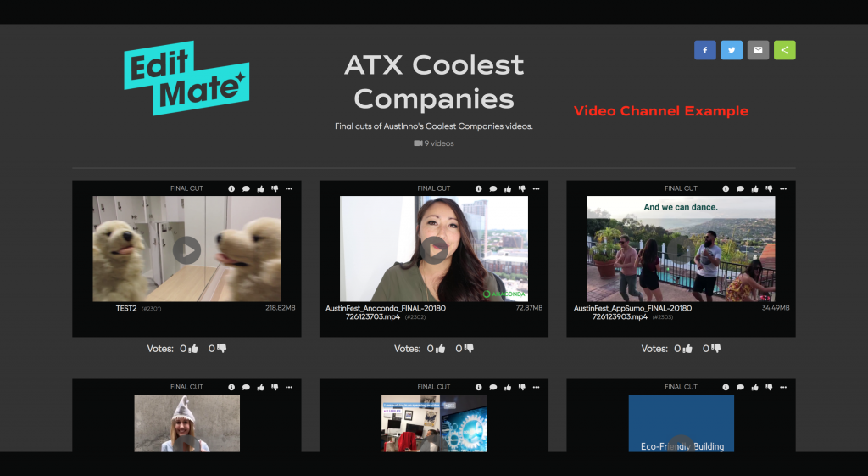Share channel via email icon
The width and height of the screenshot is (868, 476).
pyautogui.click(x=758, y=50)
